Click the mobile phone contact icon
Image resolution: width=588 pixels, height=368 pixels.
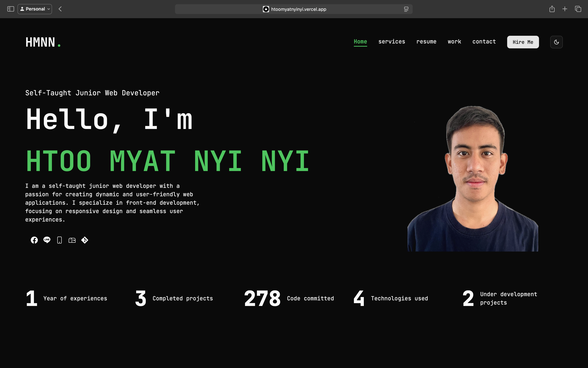pyautogui.click(x=59, y=240)
